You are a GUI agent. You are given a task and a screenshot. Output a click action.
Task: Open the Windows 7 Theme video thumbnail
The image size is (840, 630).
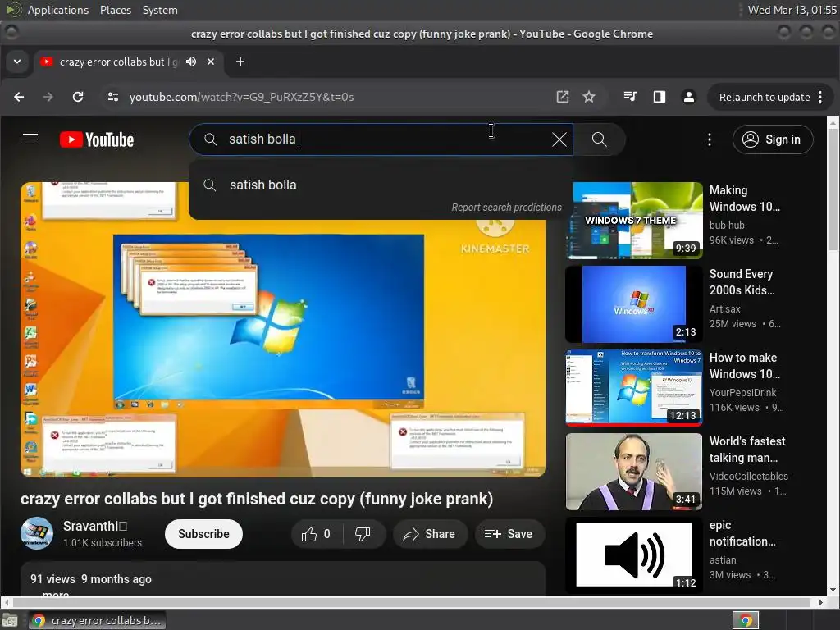pos(634,220)
